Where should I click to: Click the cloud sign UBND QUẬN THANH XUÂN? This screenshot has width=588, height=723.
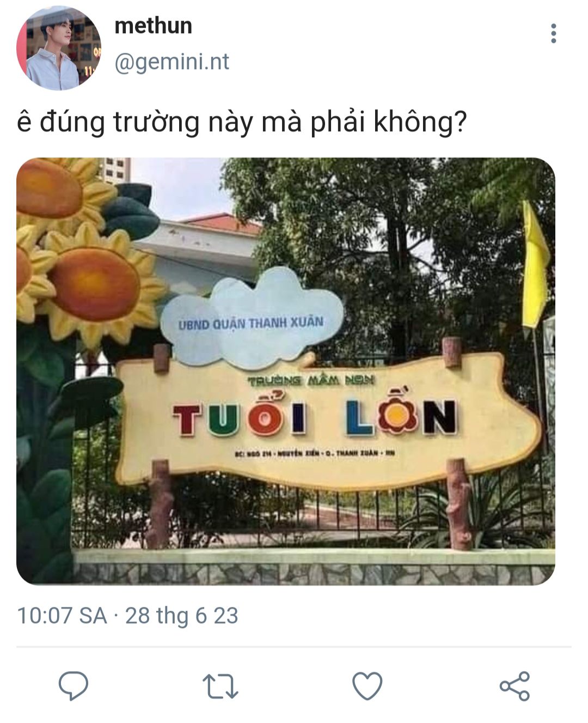pos(252,323)
